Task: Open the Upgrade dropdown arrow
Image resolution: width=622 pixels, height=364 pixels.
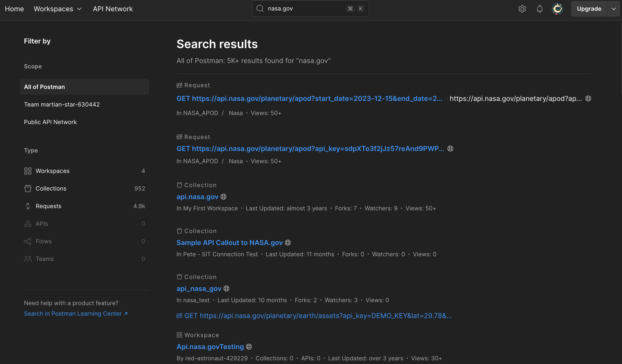Action: click(x=613, y=9)
